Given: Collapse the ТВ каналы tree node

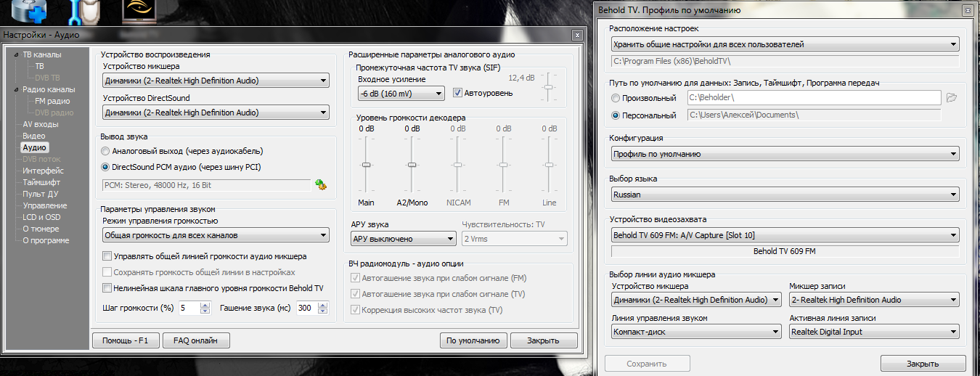Looking at the screenshot, I should 16,55.
